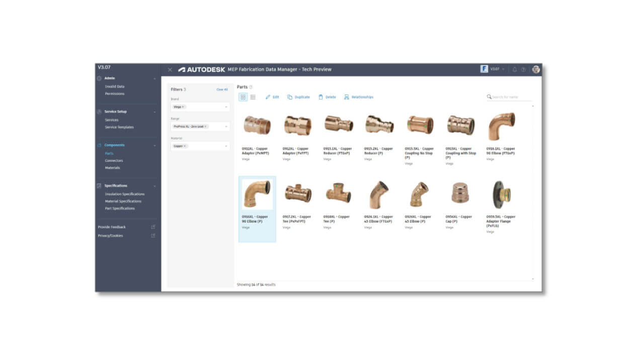Collapse the Service Setup section chevron
The height and width of the screenshot is (362, 644).
point(155,112)
